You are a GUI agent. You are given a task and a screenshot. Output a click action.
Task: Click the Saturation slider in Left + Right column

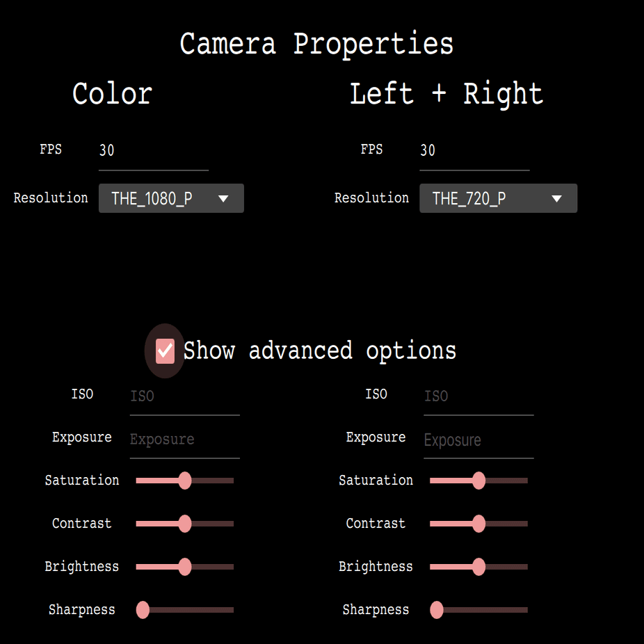click(x=478, y=481)
